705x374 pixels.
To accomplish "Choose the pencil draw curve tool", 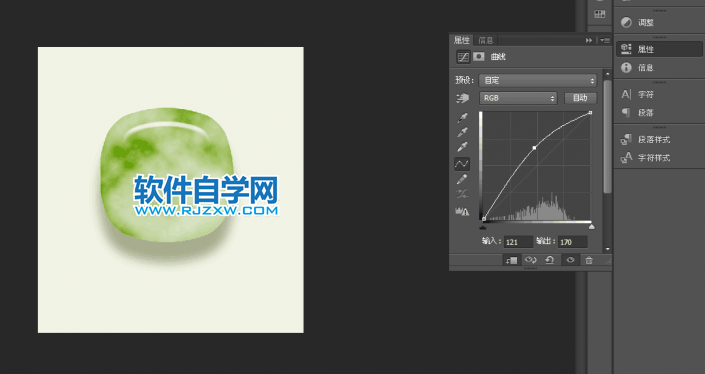I will (x=462, y=179).
